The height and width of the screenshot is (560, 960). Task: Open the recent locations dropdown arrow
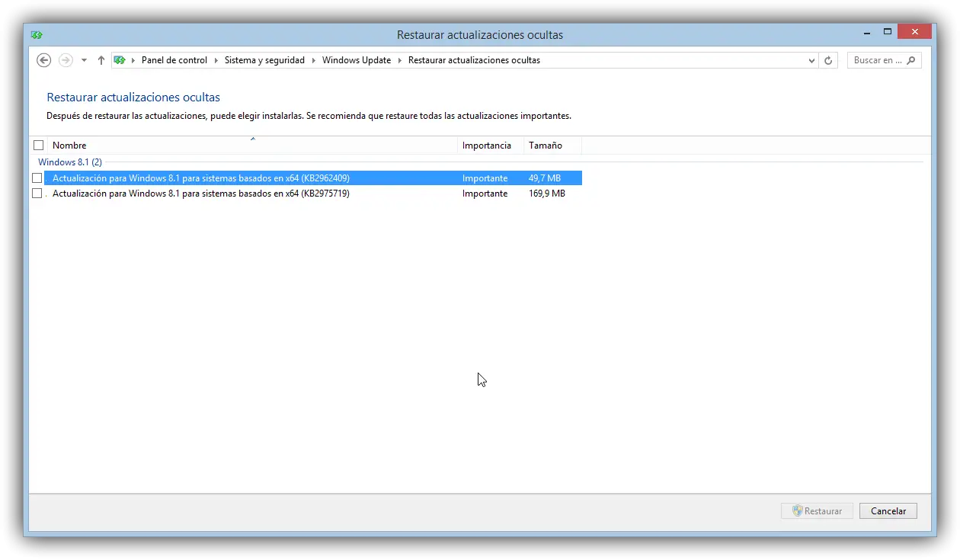pos(84,60)
